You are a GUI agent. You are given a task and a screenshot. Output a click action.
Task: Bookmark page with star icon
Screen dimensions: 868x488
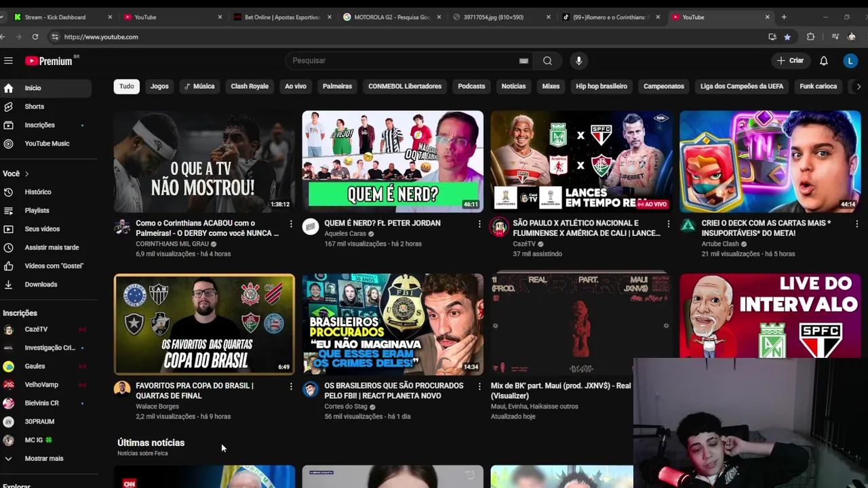pos(787,37)
